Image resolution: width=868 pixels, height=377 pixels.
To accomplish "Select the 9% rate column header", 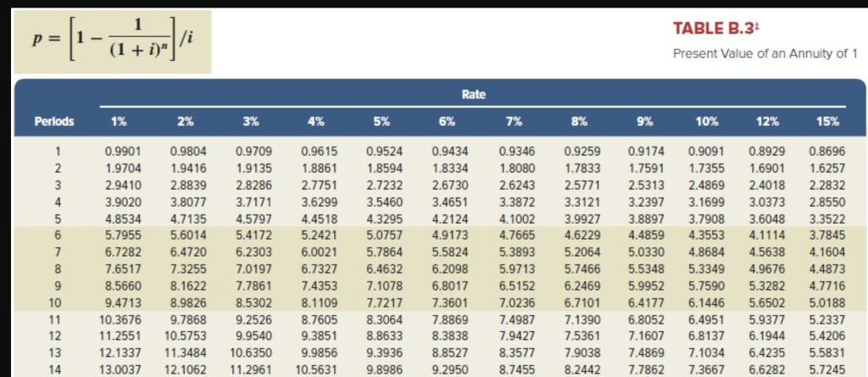I will point(644,121).
